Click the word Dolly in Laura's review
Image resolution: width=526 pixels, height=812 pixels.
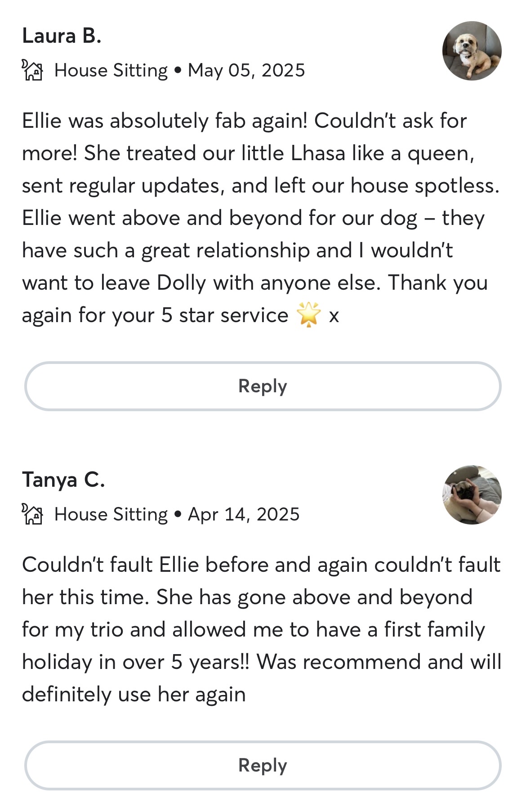pos(181,283)
